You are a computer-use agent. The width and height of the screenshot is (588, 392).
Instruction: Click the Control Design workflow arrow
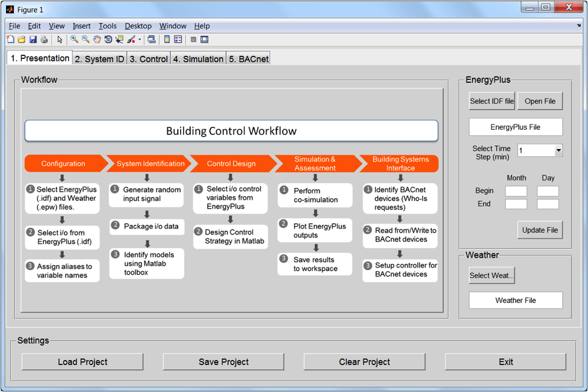(234, 164)
